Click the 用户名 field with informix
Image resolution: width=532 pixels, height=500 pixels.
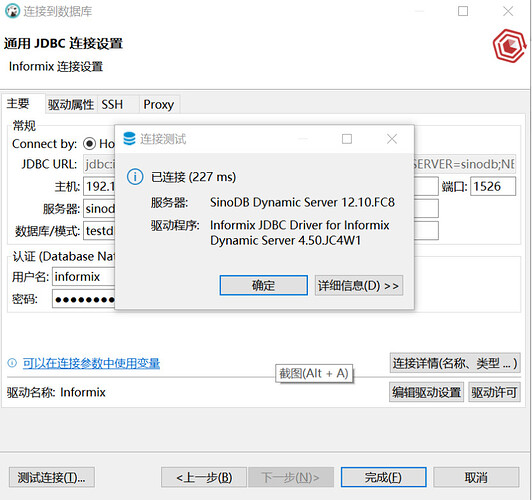click(x=83, y=276)
